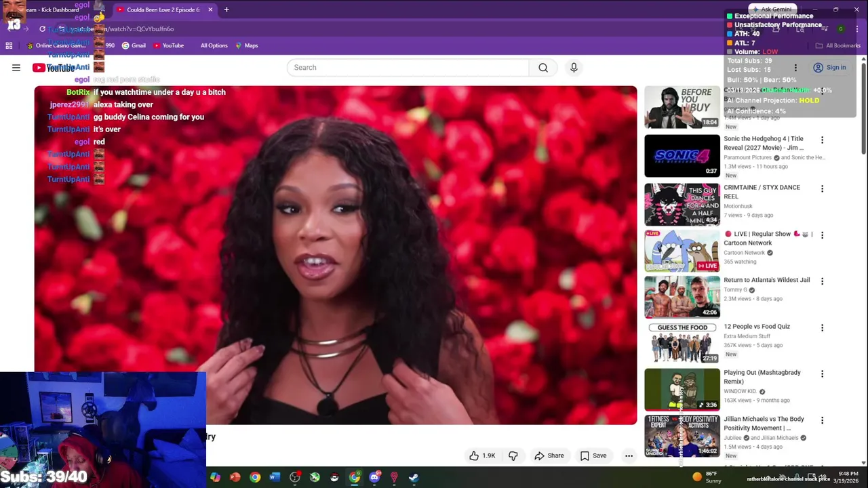Screen dimensions: 868x488
Task: Open the YouTube guide hamburger menu
Action: pyautogui.click(x=16, y=68)
